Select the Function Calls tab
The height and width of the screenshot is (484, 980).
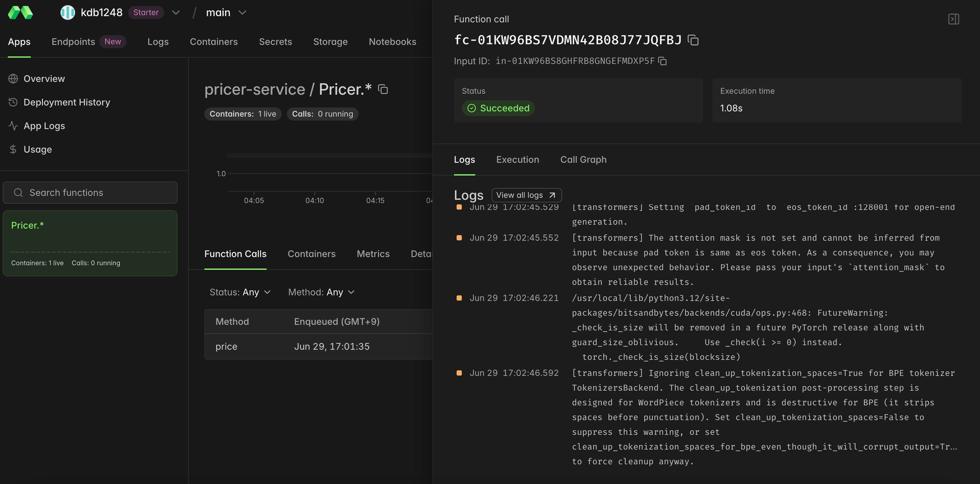(235, 254)
